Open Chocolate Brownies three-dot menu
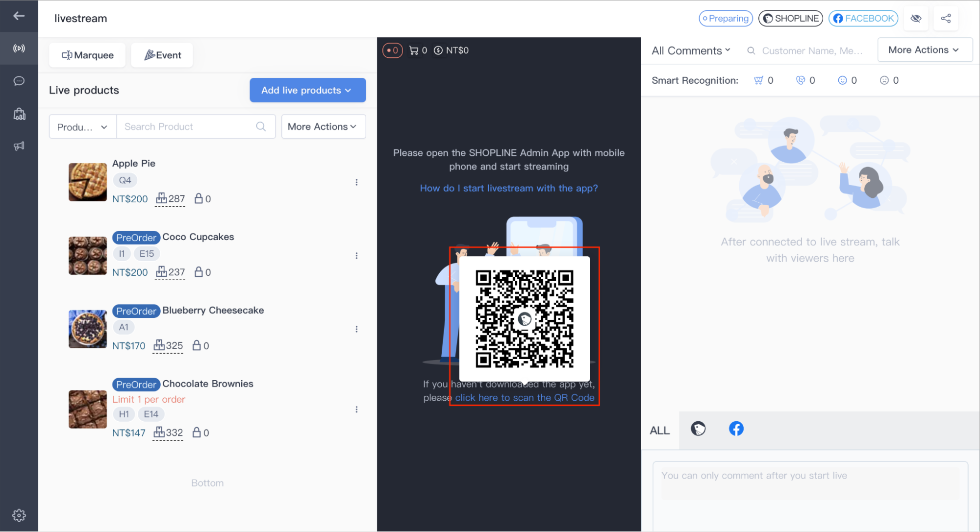The width and height of the screenshot is (980, 532). [356, 410]
